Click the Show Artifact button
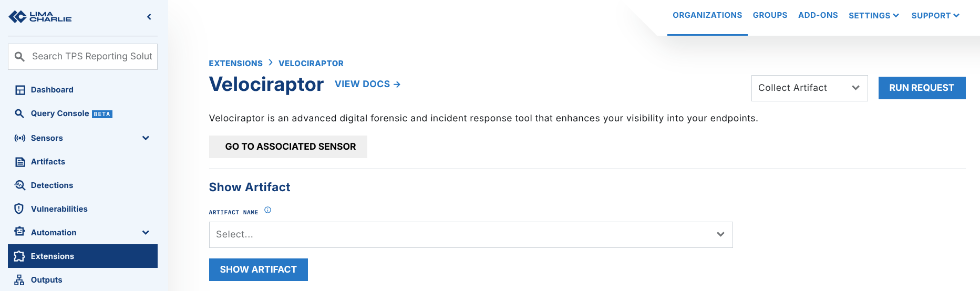 pyautogui.click(x=258, y=269)
